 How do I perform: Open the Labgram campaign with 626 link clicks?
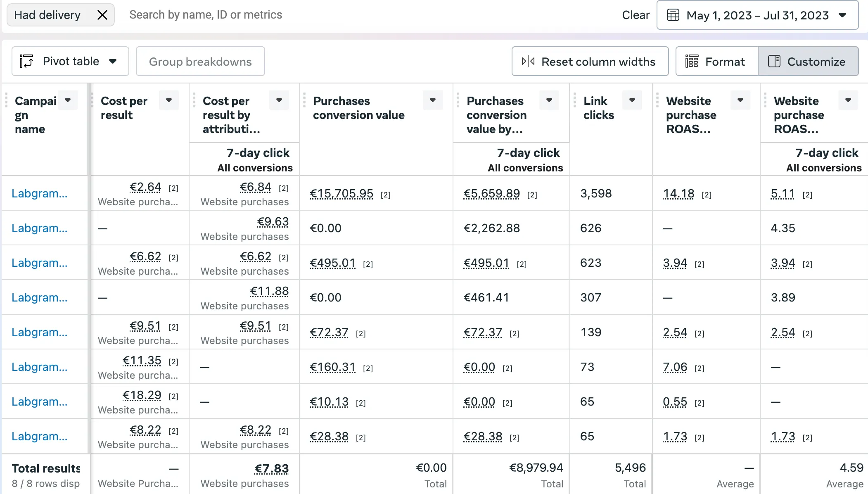click(39, 228)
